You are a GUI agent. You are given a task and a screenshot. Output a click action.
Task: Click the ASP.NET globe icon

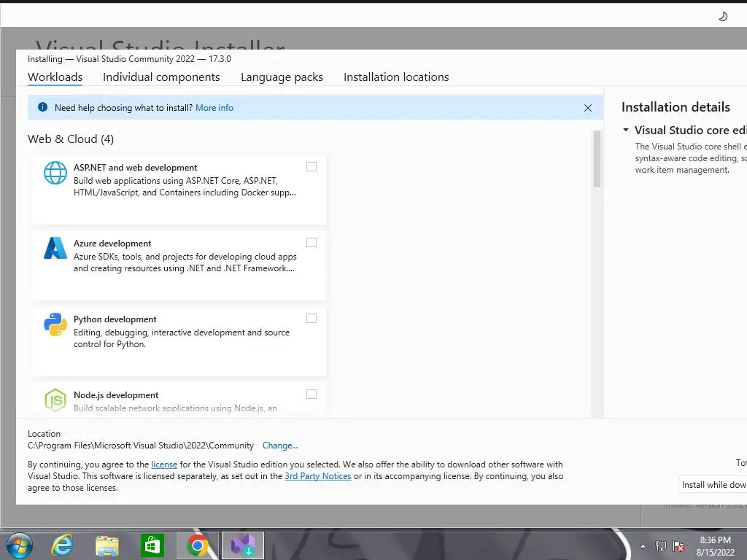pyautogui.click(x=55, y=172)
